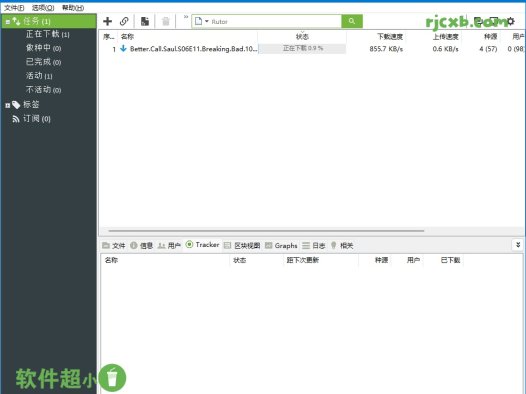526x394 pixels.
Task: Select the Better.Call.Saul.S06E11 torrent row
Action: [312, 49]
